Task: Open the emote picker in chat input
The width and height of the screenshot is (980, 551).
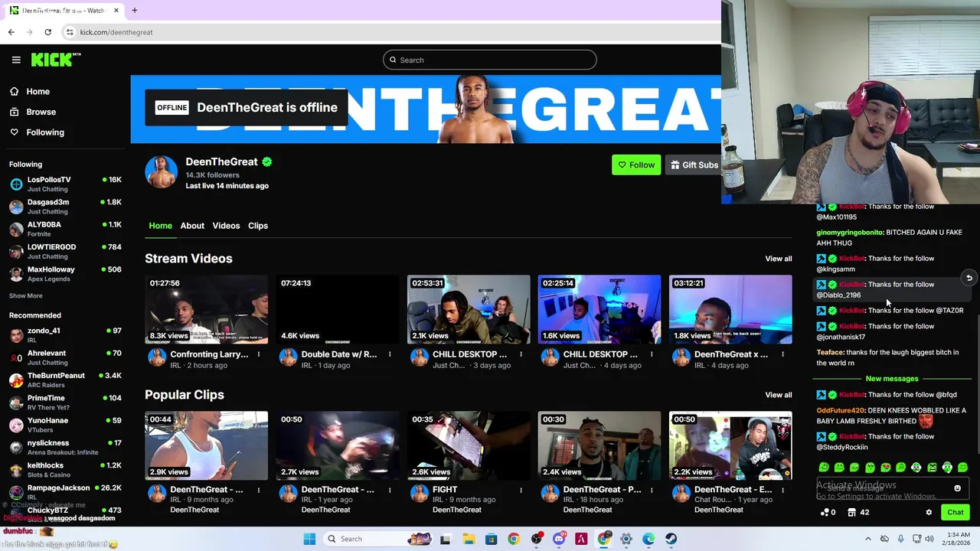Action: point(957,488)
